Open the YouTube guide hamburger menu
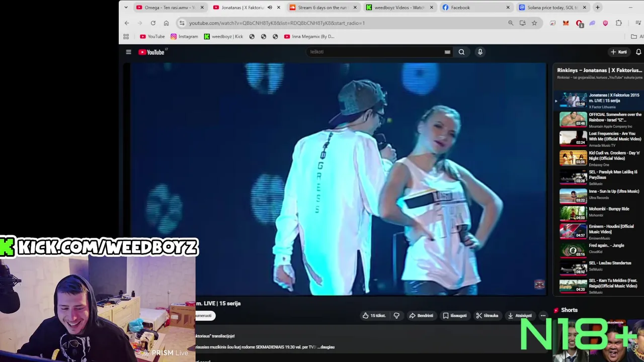 (128, 52)
